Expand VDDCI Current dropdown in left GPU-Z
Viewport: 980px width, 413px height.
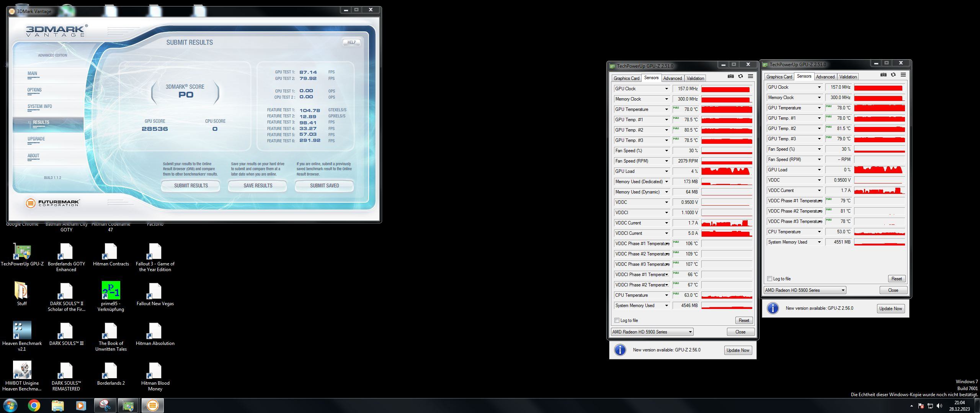tap(666, 233)
